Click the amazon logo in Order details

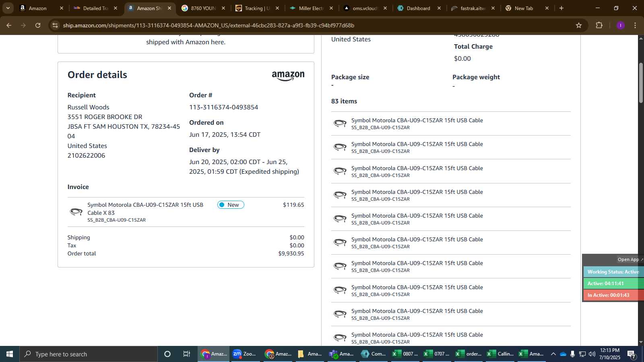[x=288, y=76]
